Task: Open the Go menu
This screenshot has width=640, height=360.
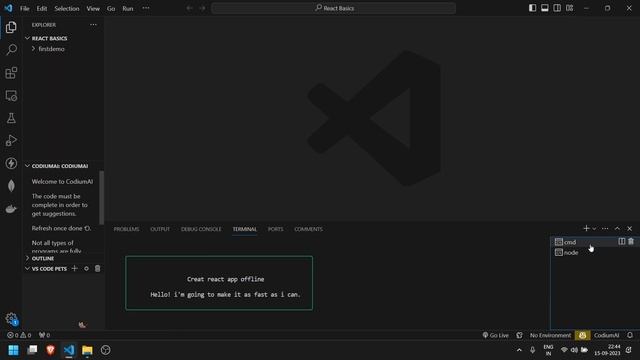Action: click(111, 8)
